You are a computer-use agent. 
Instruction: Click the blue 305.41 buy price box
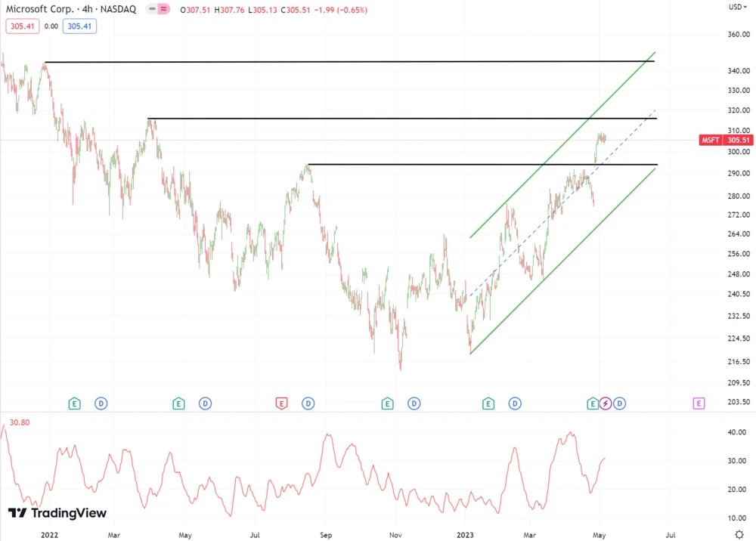pyautogui.click(x=79, y=26)
